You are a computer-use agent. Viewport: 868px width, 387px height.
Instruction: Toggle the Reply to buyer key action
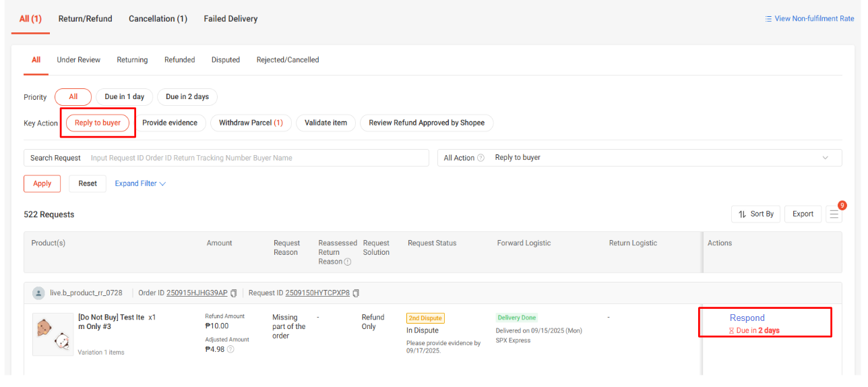98,123
